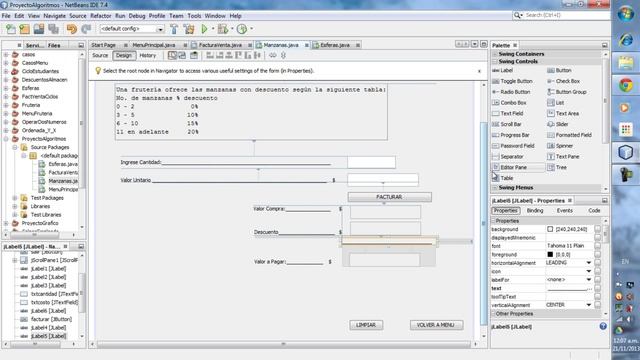640x360 pixels.
Task: Open the Refactor menu
Action: (100, 16)
